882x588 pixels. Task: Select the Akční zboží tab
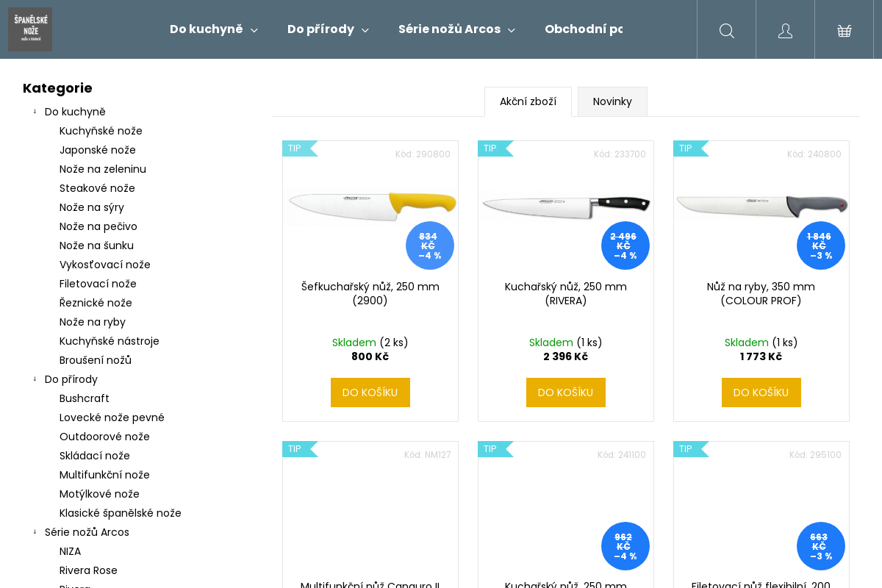pos(528,101)
